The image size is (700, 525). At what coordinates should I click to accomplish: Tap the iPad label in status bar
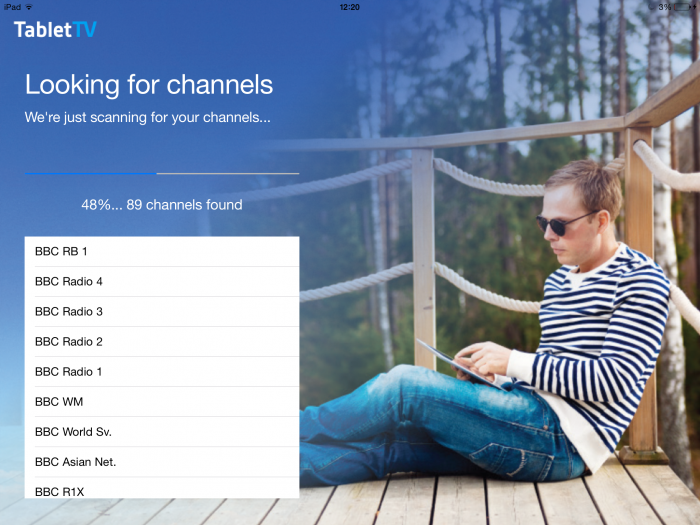[12, 7]
